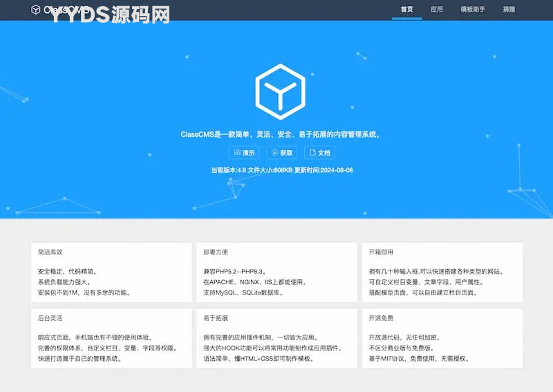Click the small ClassCMS hexagon logo icon
The width and height of the screenshot is (553, 392).
(36, 10)
